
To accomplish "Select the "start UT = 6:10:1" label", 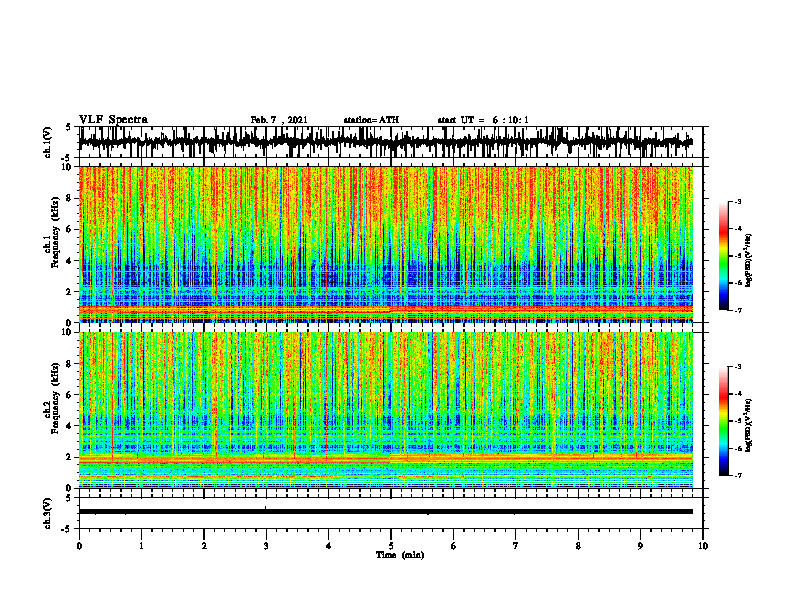I will 483,120.
